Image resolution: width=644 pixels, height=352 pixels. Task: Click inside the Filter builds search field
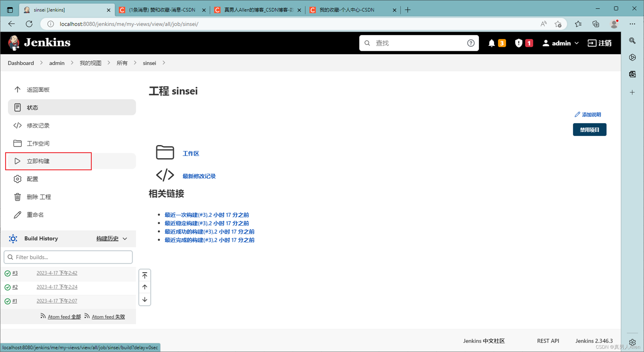pos(68,257)
